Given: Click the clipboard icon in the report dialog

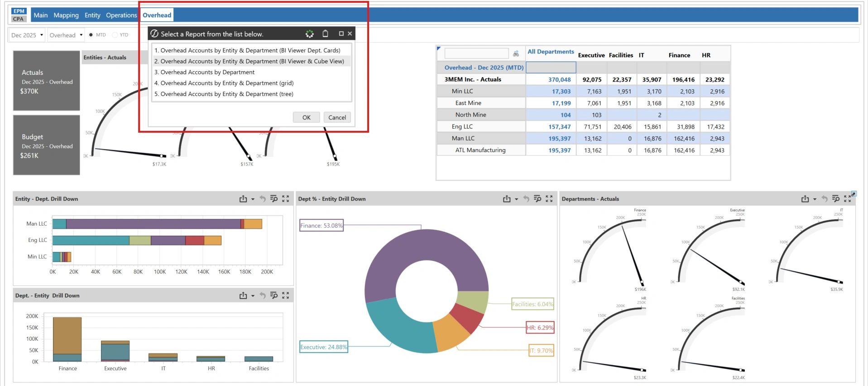Looking at the screenshot, I should pyautogui.click(x=325, y=34).
